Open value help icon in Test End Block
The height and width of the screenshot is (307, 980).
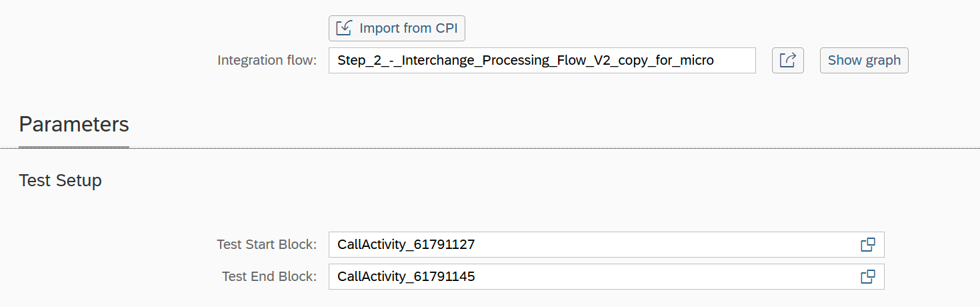click(867, 276)
